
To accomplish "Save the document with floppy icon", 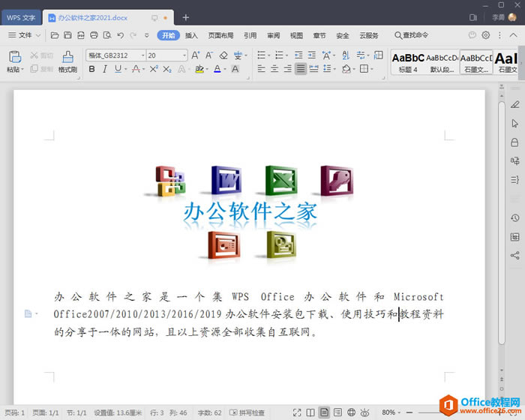I will (x=68, y=35).
